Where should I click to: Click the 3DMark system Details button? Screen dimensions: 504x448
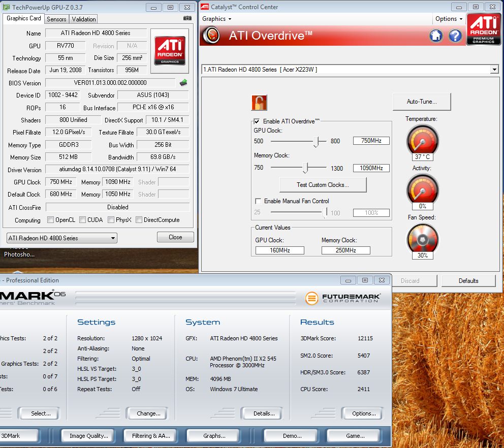(x=262, y=413)
